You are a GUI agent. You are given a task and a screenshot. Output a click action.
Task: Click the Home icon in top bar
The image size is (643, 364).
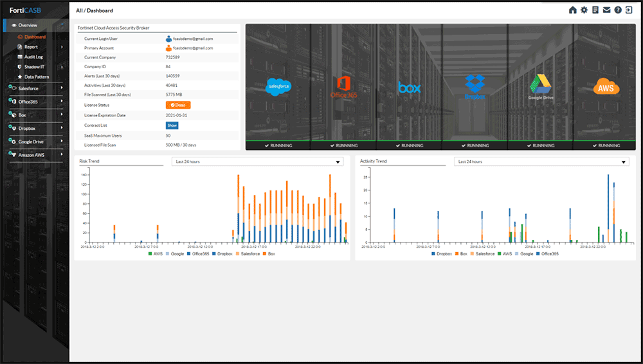[573, 10]
